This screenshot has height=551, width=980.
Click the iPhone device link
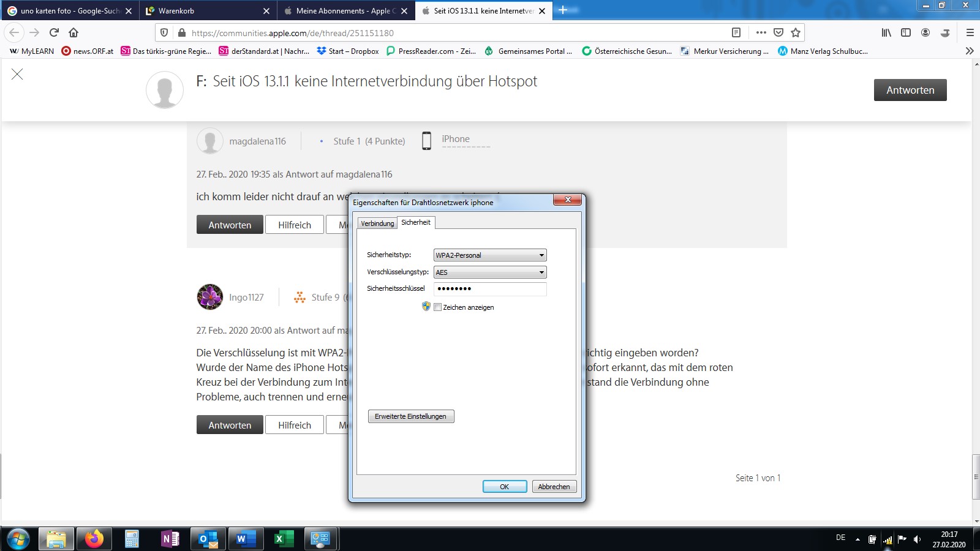pyautogui.click(x=456, y=139)
